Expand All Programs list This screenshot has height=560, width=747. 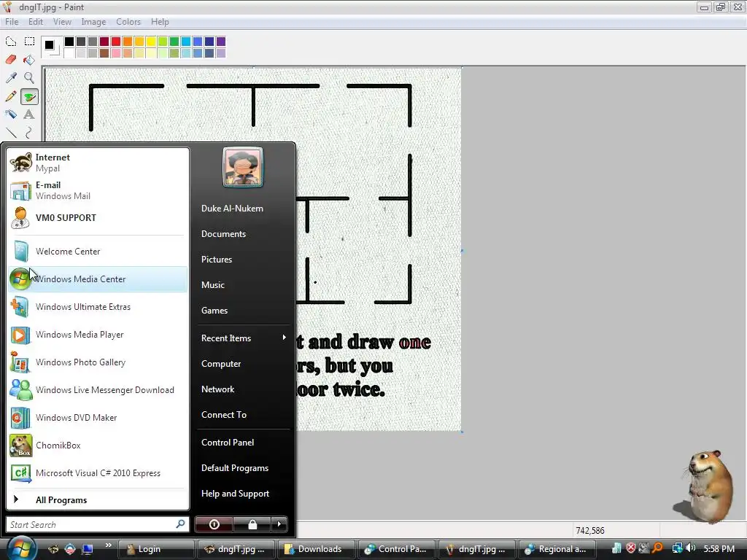[98, 500]
